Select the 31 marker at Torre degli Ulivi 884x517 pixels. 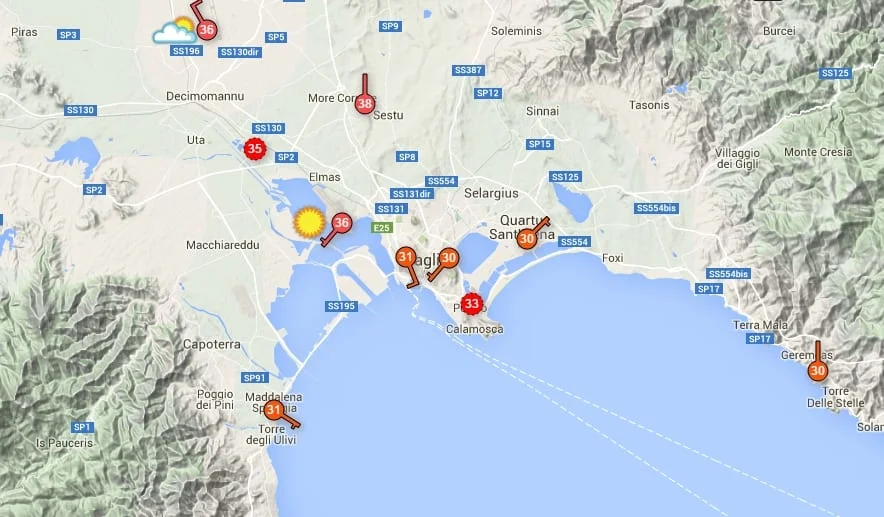[274, 410]
